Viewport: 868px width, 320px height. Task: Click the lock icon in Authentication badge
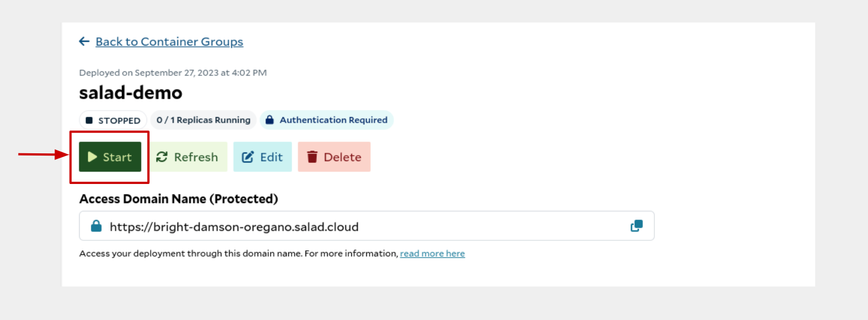click(270, 120)
